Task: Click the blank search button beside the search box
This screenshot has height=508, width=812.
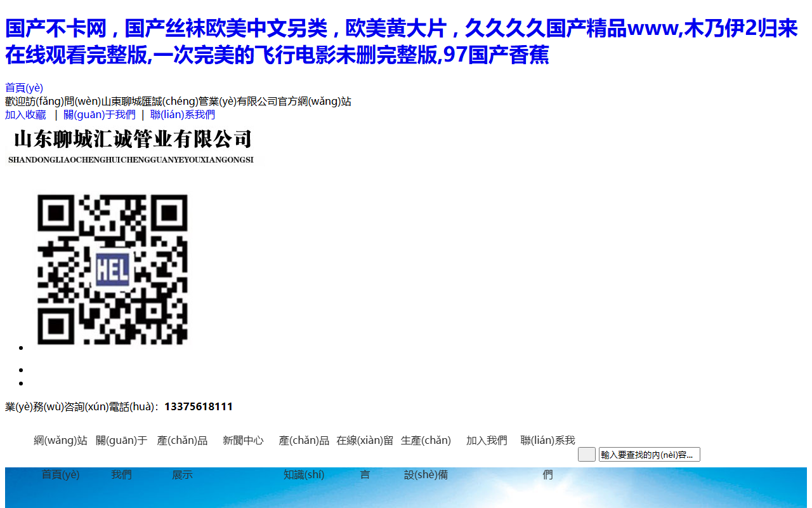Action: click(x=587, y=455)
